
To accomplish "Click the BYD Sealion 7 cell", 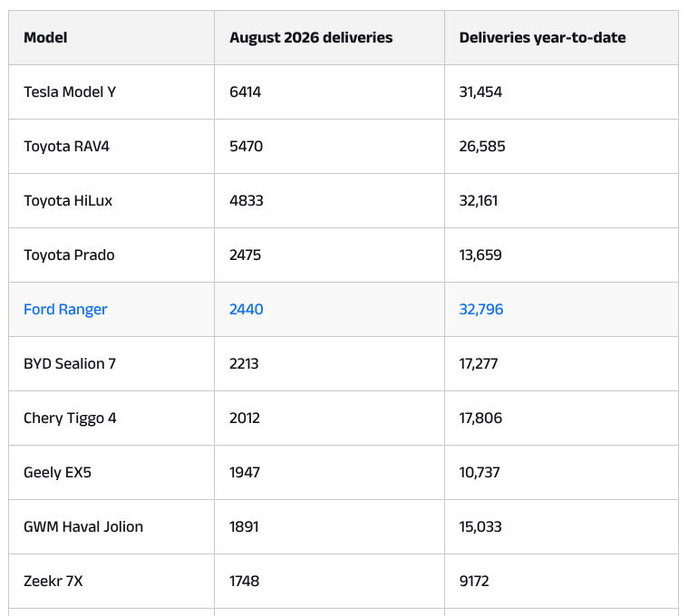I will pos(111,364).
